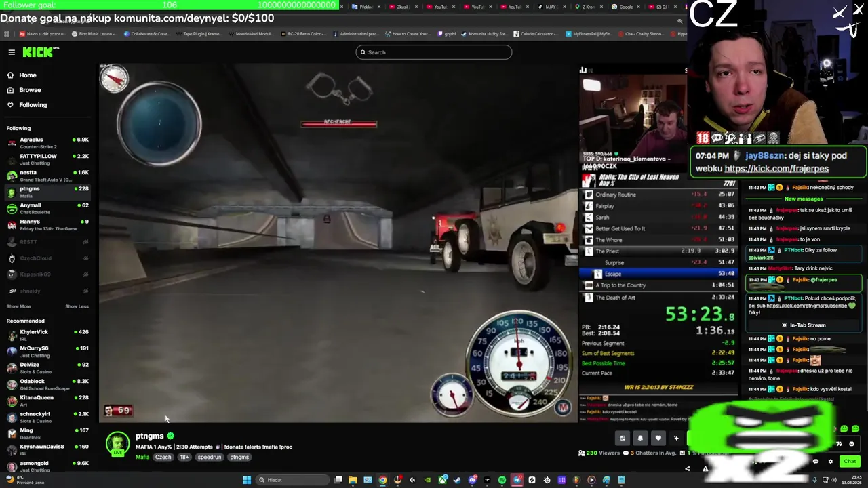Select ptngms channel in the sidebar
Screen dimensions: 868x488
click(47, 192)
